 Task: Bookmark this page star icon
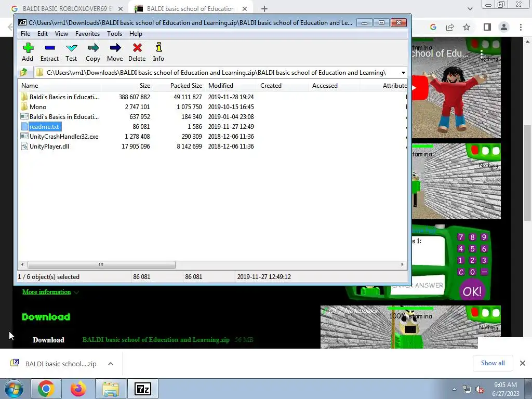point(467,27)
